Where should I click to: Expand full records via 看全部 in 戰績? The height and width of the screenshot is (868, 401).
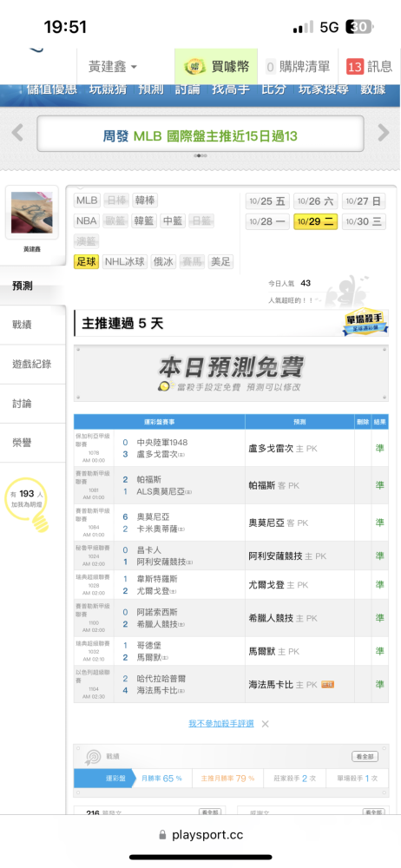tap(365, 756)
